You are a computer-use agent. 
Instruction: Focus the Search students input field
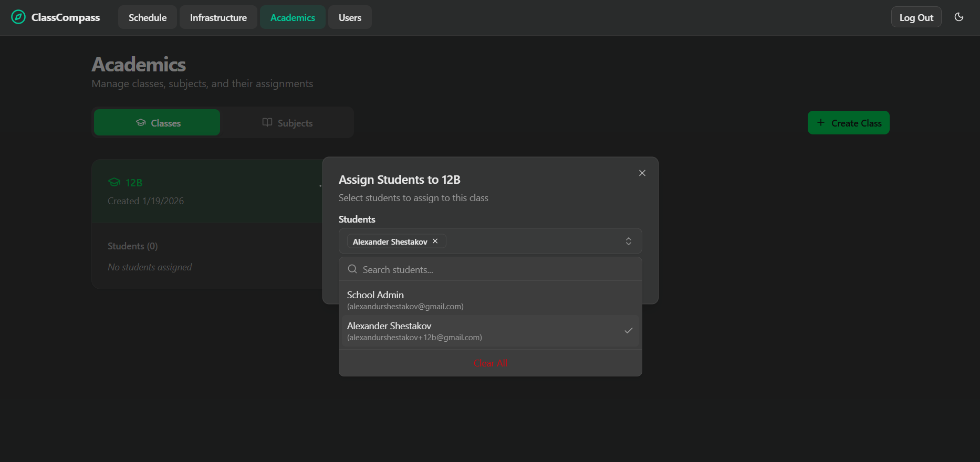point(494,269)
